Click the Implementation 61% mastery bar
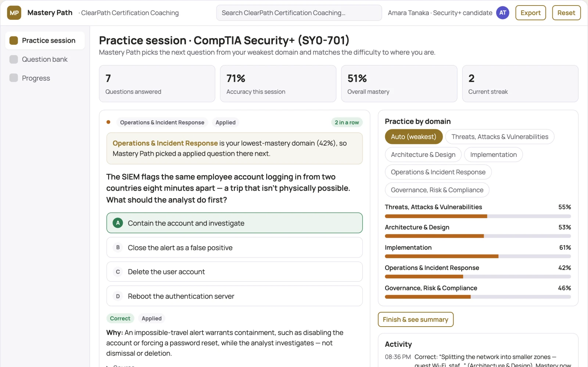Screen dimensions: 588x367 pos(478,256)
